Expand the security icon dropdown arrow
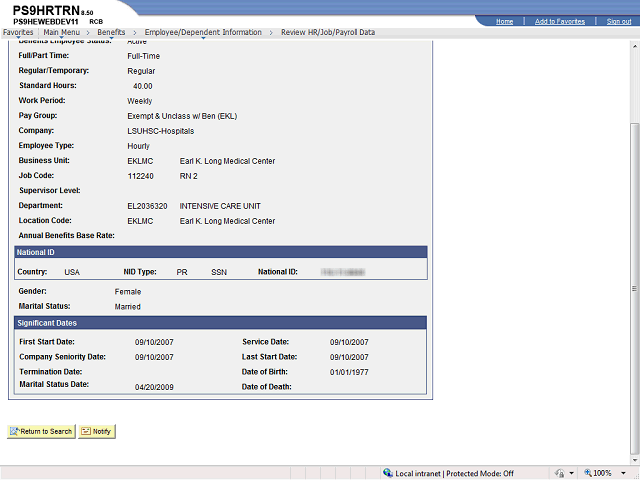Image resolution: width=640 pixels, height=480 pixels. [x=571, y=473]
